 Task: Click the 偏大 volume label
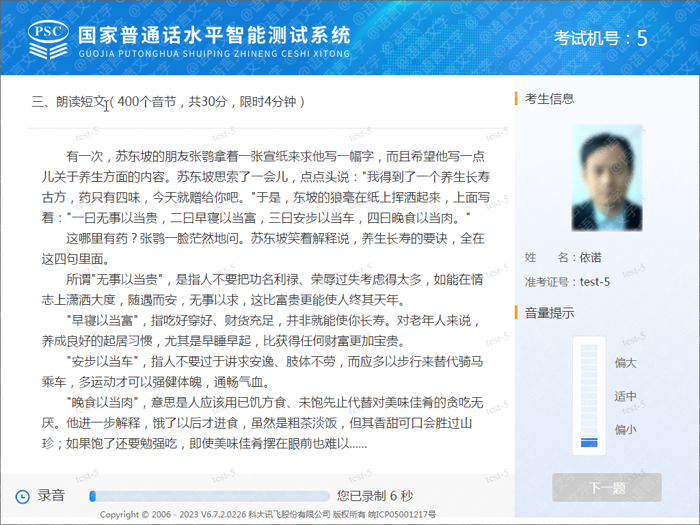coord(625,362)
